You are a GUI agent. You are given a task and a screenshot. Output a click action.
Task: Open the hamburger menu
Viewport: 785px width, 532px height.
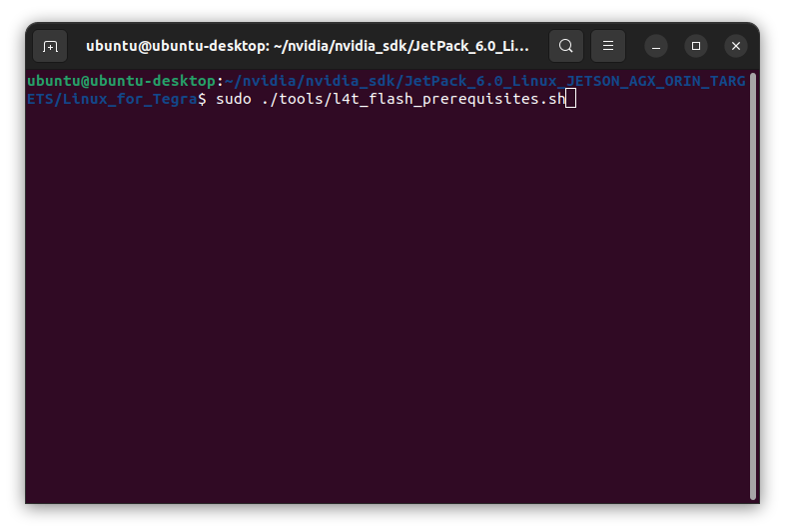(x=608, y=46)
